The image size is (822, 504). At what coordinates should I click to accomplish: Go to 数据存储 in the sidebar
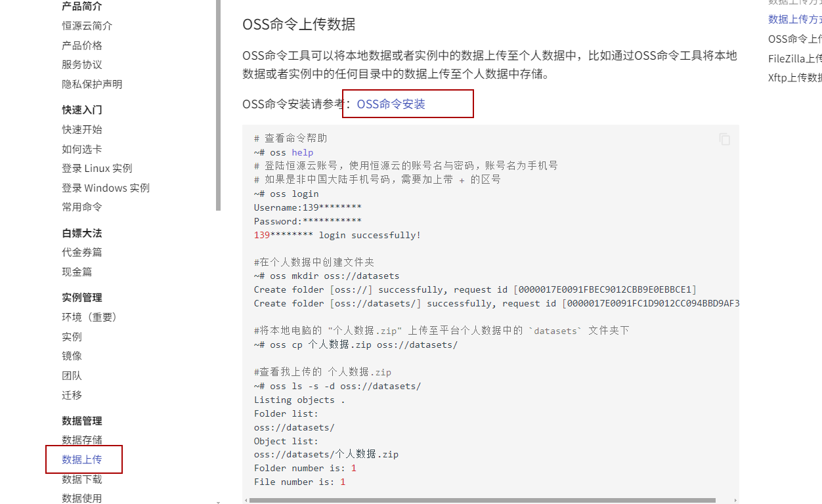click(82, 440)
